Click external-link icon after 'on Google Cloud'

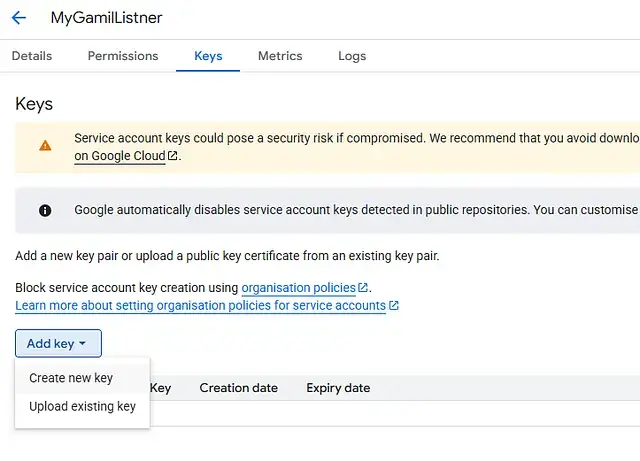coord(173,156)
